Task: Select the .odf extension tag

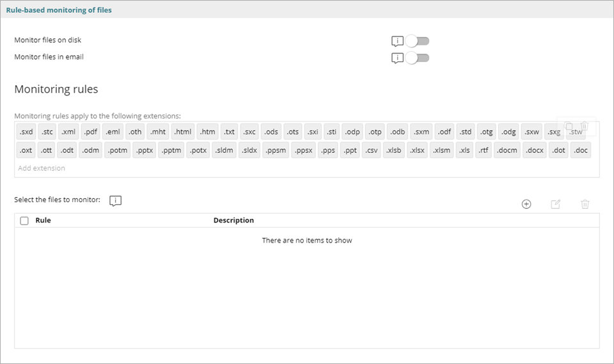Action: (445, 132)
